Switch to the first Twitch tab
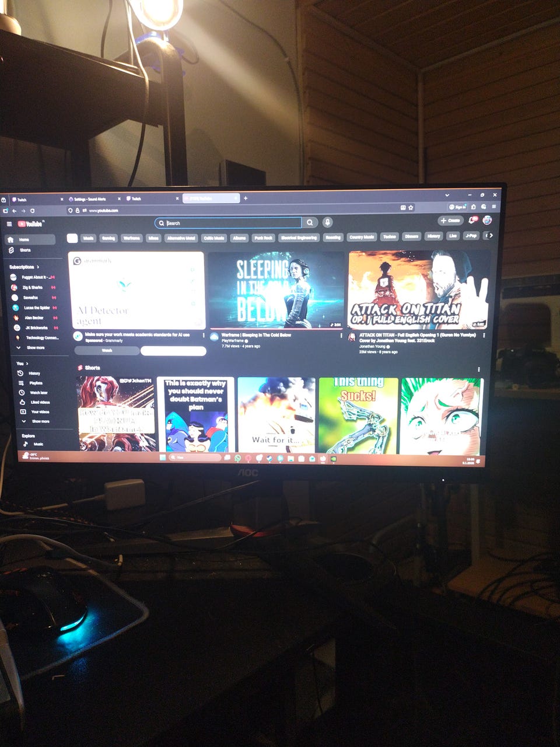 36,200
